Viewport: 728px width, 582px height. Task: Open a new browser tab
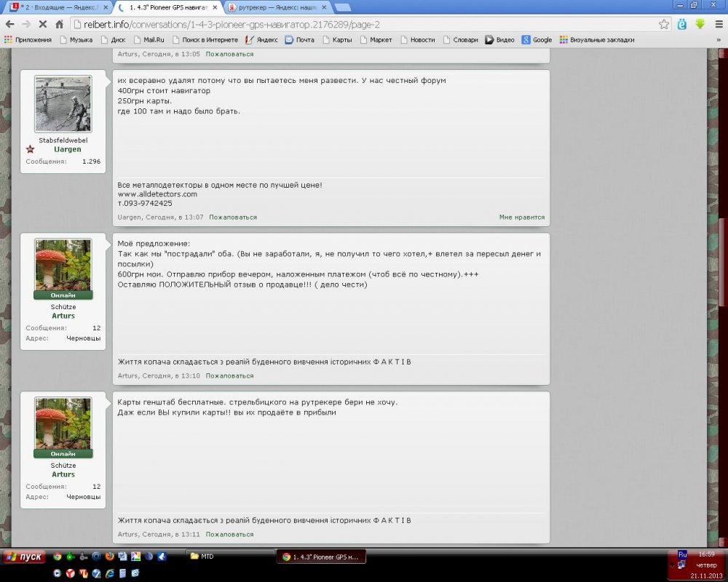[343, 7]
